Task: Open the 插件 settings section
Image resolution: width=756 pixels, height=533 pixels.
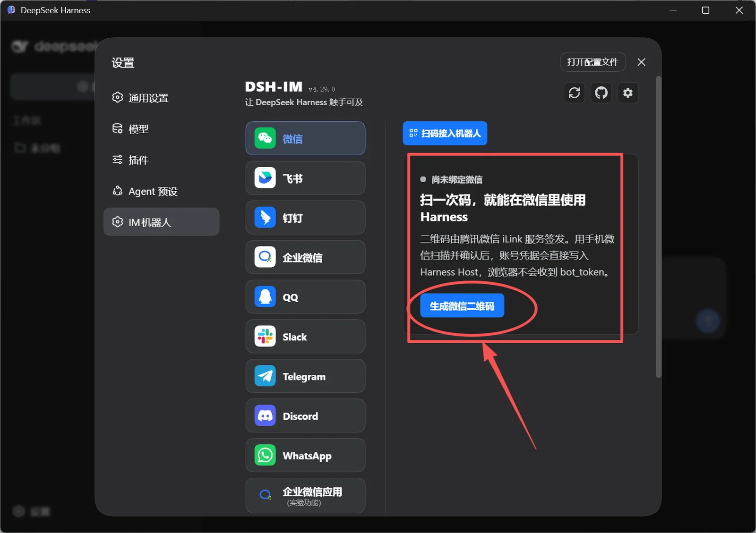Action: coord(161,160)
